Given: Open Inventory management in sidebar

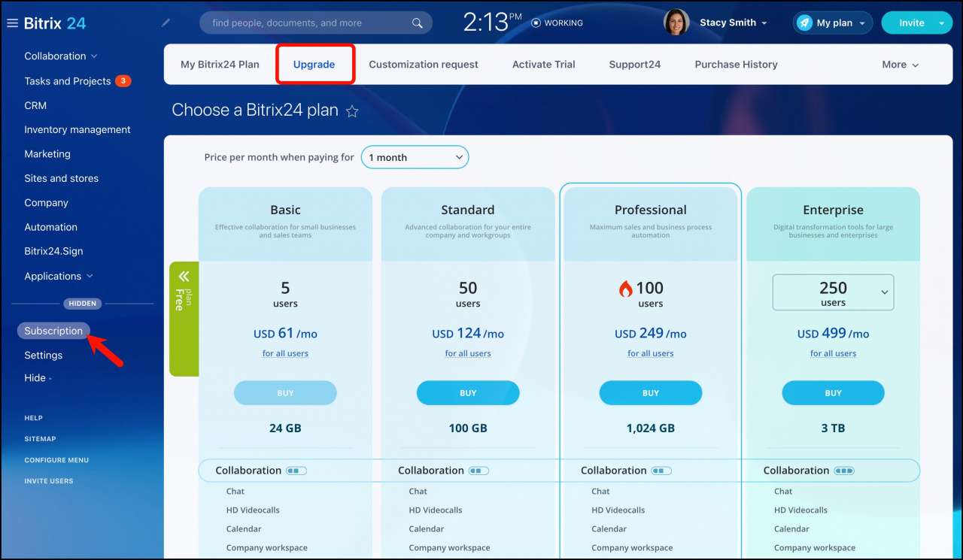Looking at the screenshot, I should point(77,130).
